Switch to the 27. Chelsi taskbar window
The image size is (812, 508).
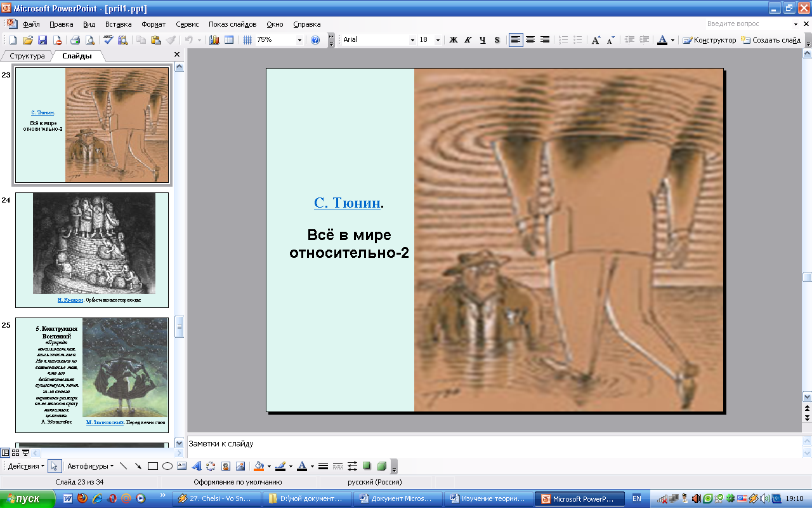217,499
